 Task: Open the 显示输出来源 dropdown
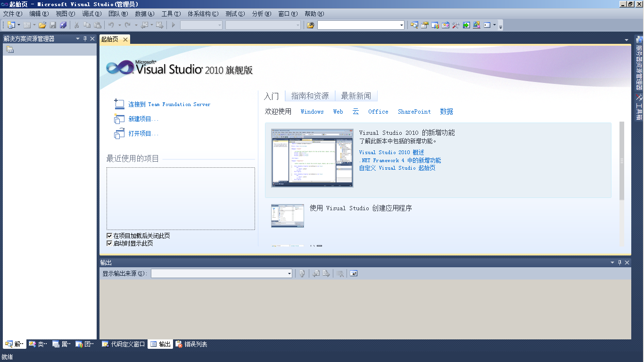click(x=289, y=273)
